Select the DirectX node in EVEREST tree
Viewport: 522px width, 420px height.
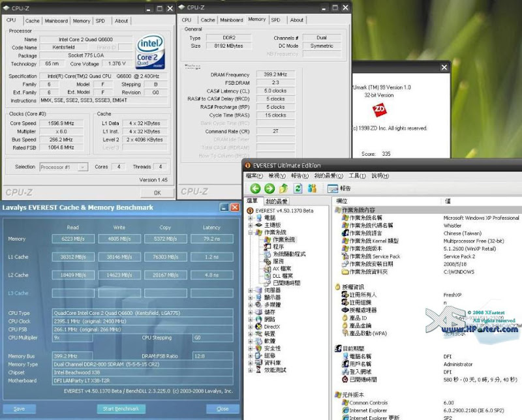(x=271, y=326)
